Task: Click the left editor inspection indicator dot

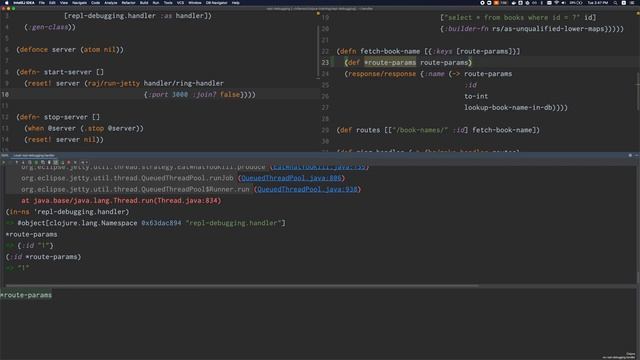Action: tap(318, 13)
